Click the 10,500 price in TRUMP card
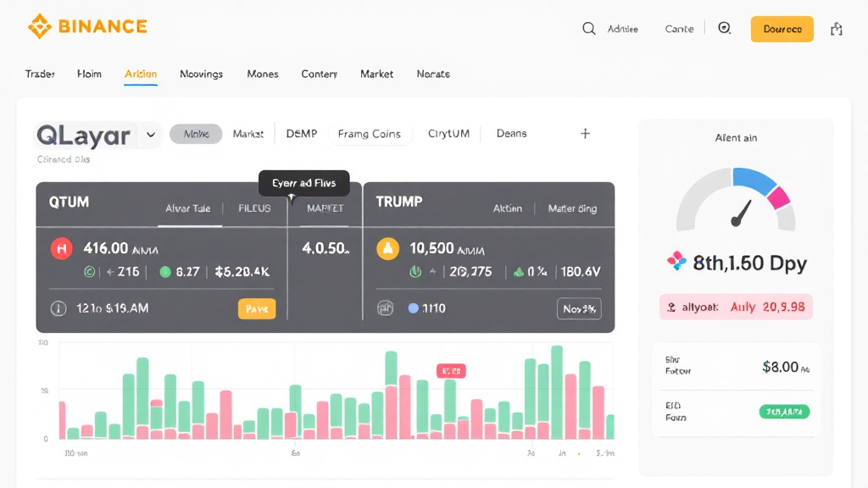The image size is (868, 488). [x=431, y=248]
